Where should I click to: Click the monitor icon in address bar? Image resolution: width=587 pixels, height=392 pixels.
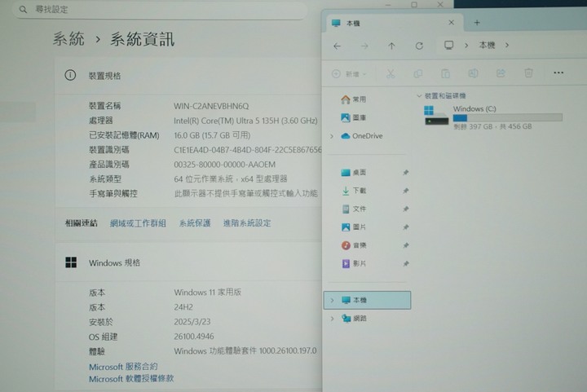point(448,46)
